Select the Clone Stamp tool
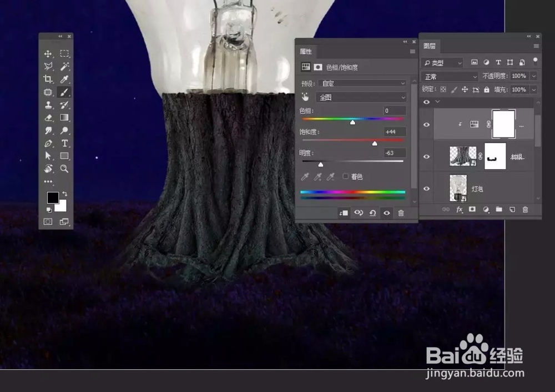The image size is (555, 392). (48, 105)
